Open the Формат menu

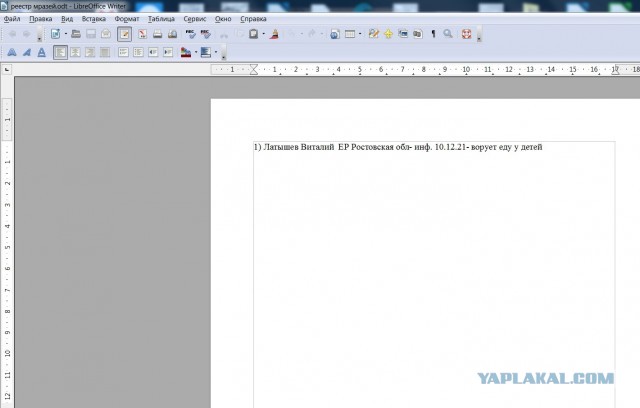point(127,19)
